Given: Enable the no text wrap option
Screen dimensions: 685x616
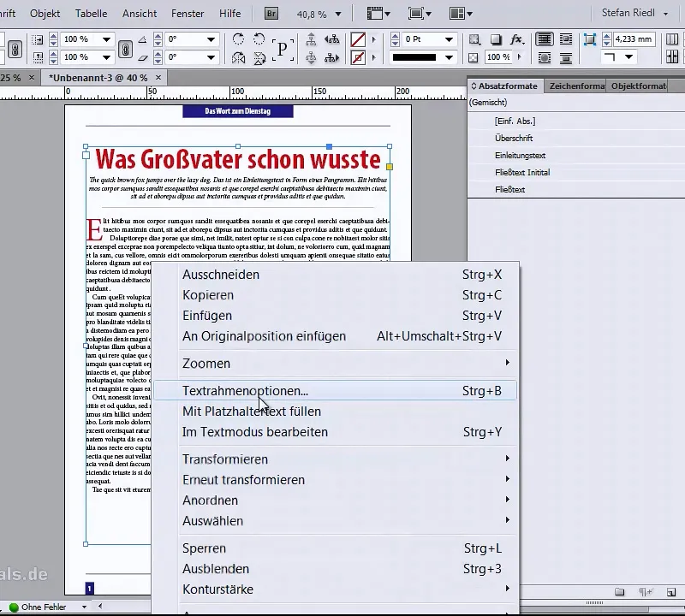Looking at the screenshot, I should pos(545,38).
